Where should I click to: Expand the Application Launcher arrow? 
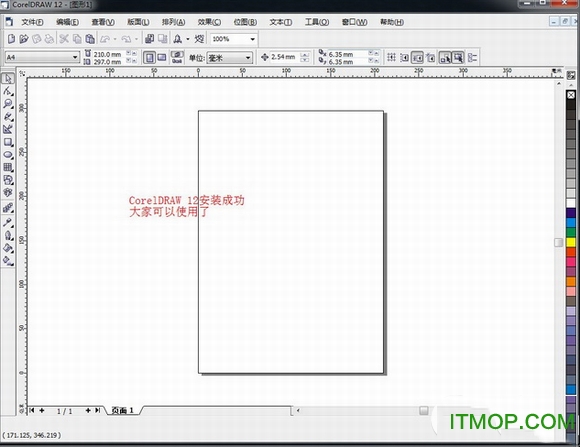[188, 38]
